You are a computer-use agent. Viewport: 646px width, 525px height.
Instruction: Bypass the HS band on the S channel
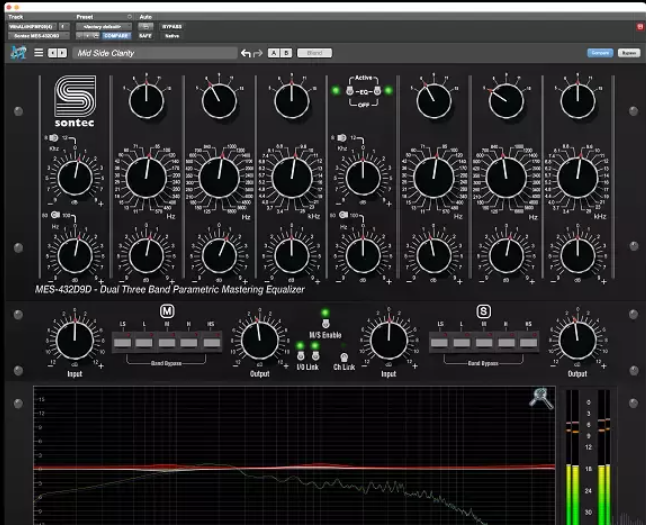[529, 342]
